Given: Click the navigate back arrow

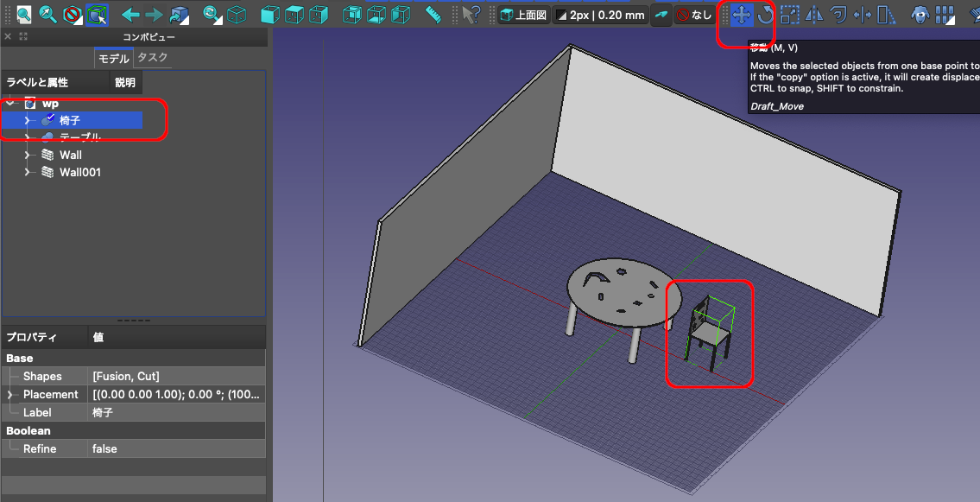Looking at the screenshot, I should [130, 14].
